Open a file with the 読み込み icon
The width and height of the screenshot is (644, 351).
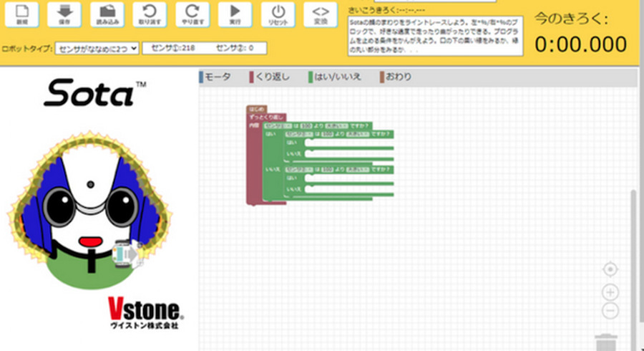[x=107, y=14]
